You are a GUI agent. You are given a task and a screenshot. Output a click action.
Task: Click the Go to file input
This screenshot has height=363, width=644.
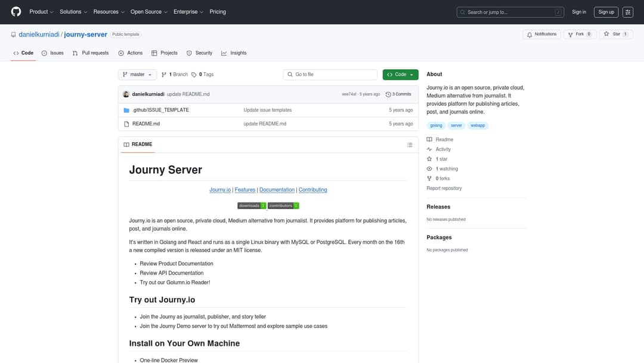(330, 75)
